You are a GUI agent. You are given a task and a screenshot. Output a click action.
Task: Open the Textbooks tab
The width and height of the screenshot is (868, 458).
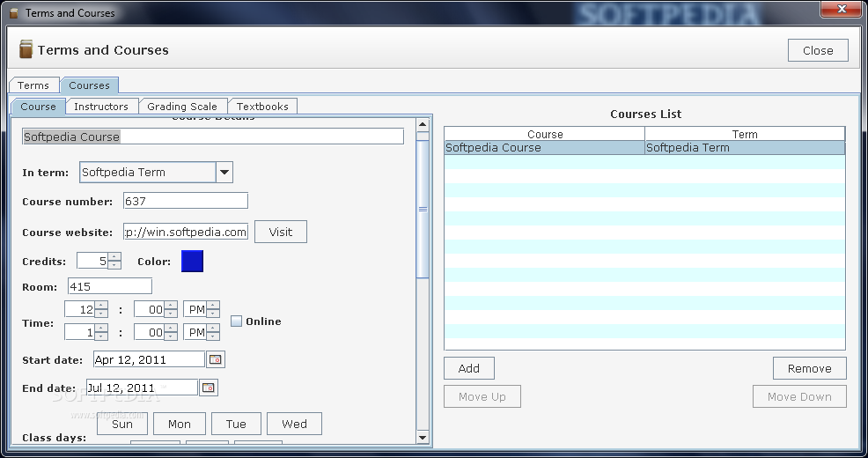(x=262, y=107)
